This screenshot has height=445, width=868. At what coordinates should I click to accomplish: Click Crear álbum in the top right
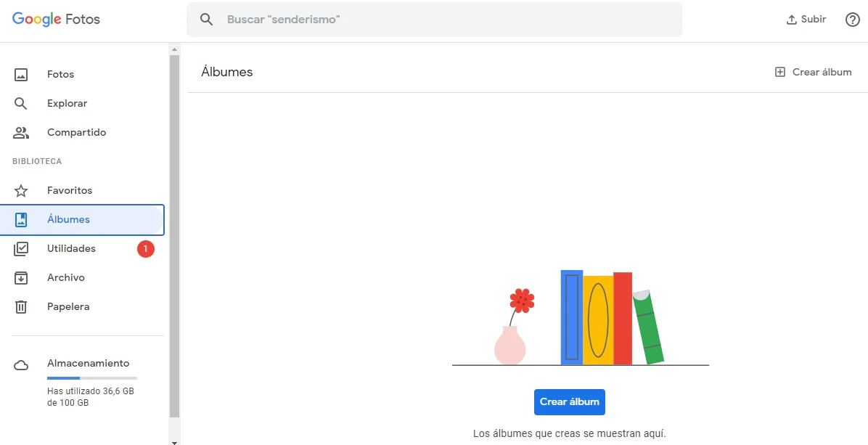pyautogui.click(x=813, y=72)
